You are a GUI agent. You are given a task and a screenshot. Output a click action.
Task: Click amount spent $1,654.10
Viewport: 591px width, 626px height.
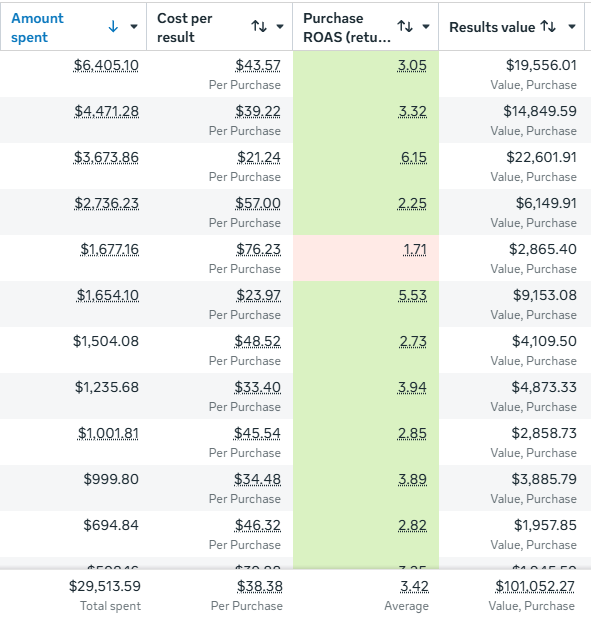(x=108, y=295)
